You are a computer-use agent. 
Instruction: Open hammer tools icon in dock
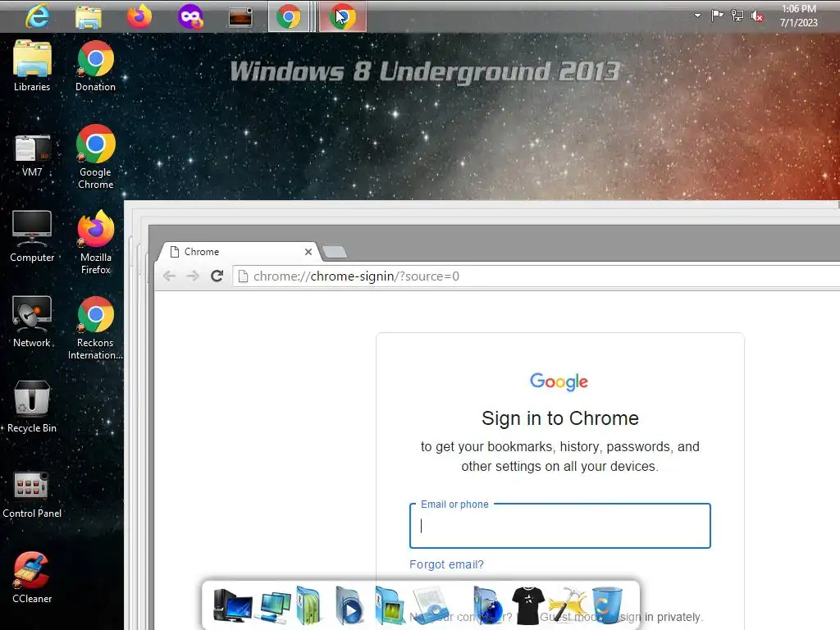click(568, 605)
